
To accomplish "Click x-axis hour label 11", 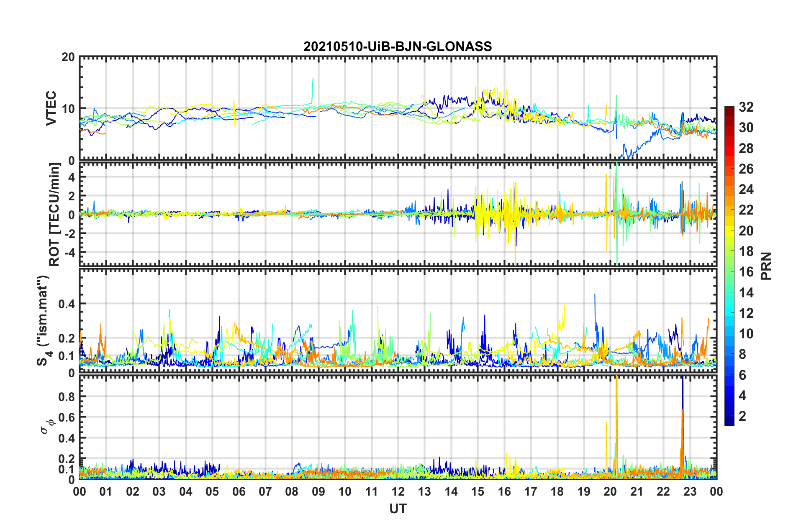I will pyautogui.click(x=372, y=491).
